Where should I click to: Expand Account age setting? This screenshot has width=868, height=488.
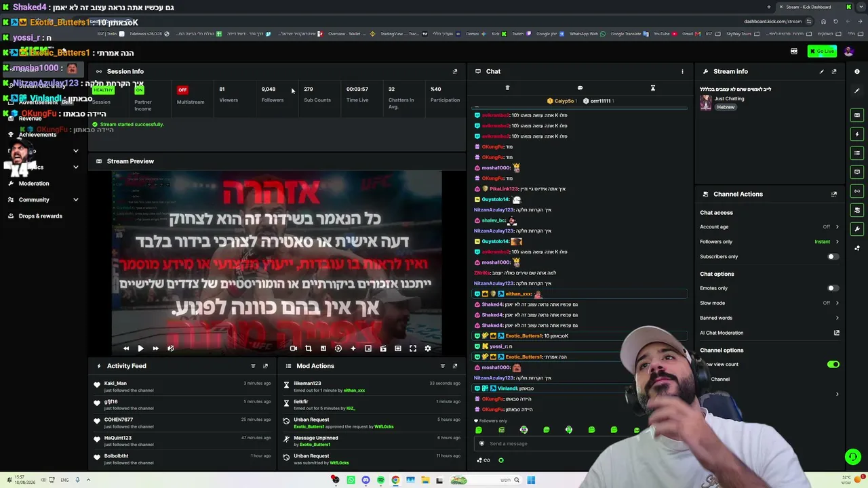770,227
